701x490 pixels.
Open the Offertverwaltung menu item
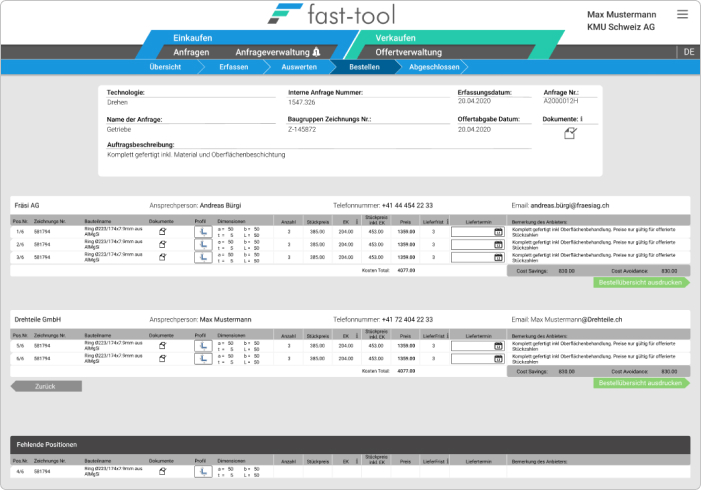pyautogui.click(x=409, y=52)
